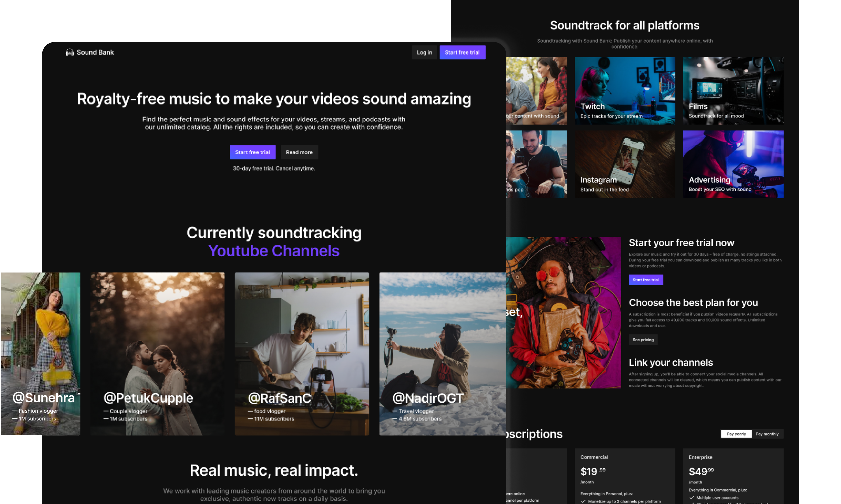The height and width of the screenshot is (504, 841).
Task: Click the @NadirOGT travel vlogger card
Action: point(442,353)
